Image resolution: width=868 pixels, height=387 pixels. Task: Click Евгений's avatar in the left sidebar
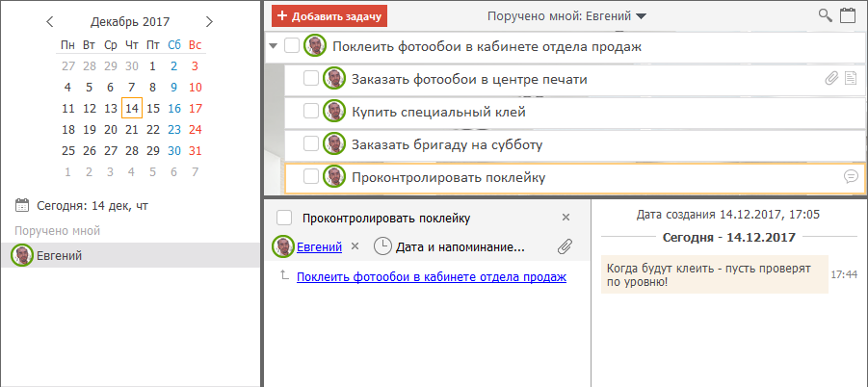23,255
